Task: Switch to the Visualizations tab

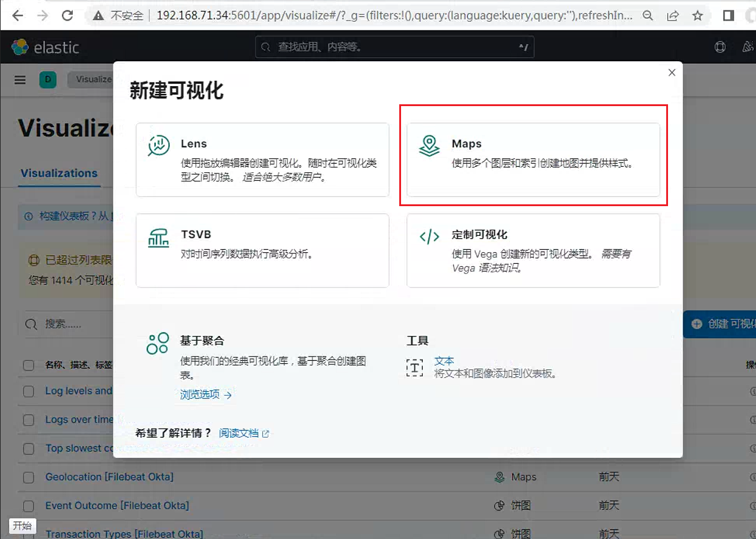Action: coord(59,173)
